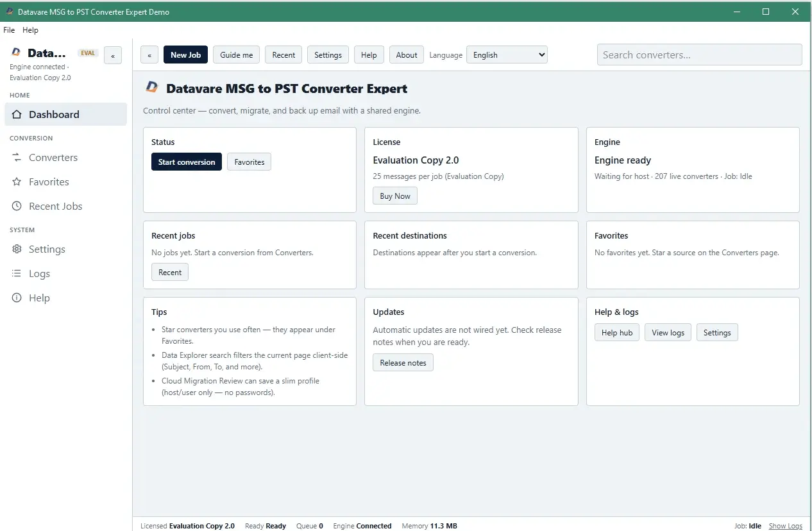Click Start conversion in the Status card
The height and width of the screenshot is (531, 812).
pos(187,162)
